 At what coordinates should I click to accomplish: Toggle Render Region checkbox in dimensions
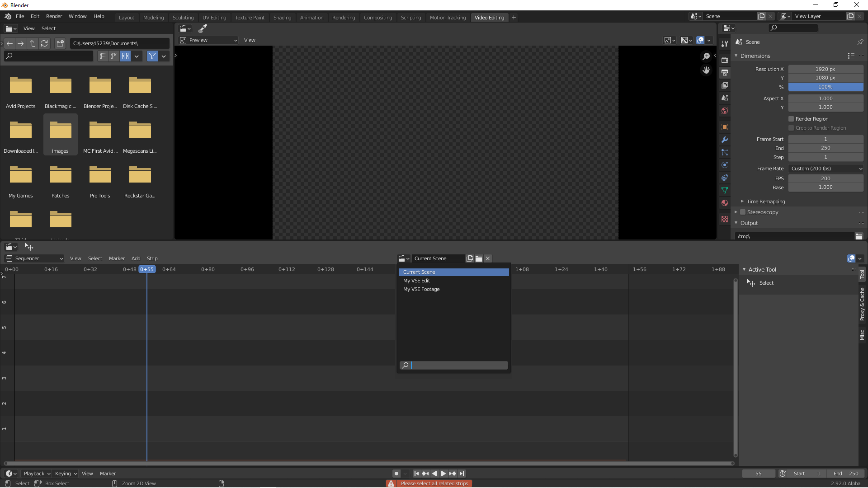(791, 118)
